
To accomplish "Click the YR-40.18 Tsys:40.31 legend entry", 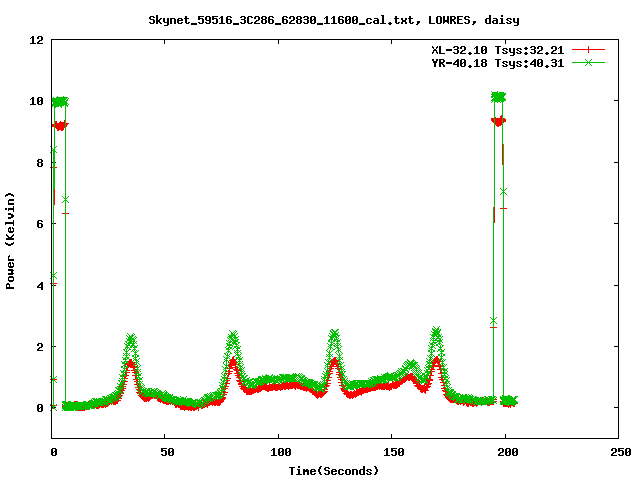I will (498, 63).
